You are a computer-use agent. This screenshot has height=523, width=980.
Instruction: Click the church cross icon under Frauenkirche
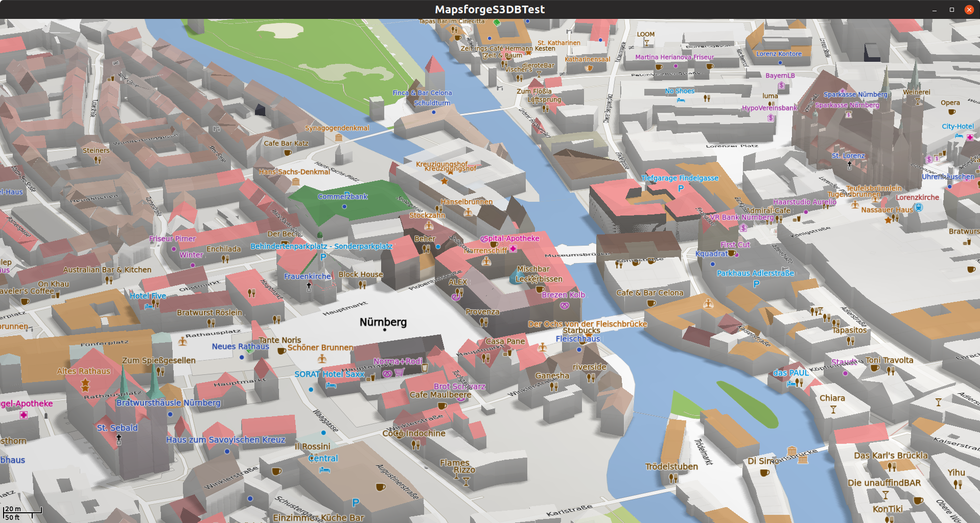309,287
